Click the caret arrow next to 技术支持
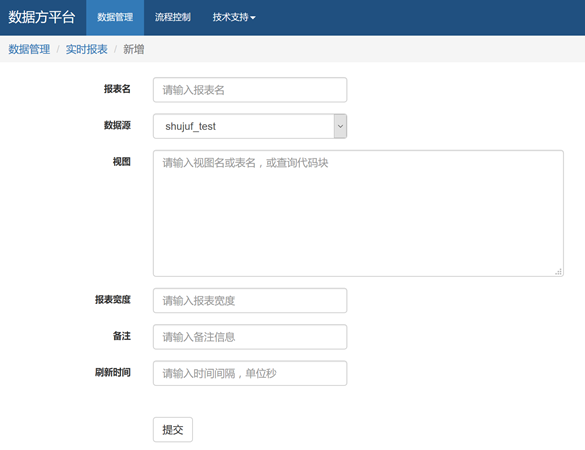The image size is (585, 450). [253, 18]
